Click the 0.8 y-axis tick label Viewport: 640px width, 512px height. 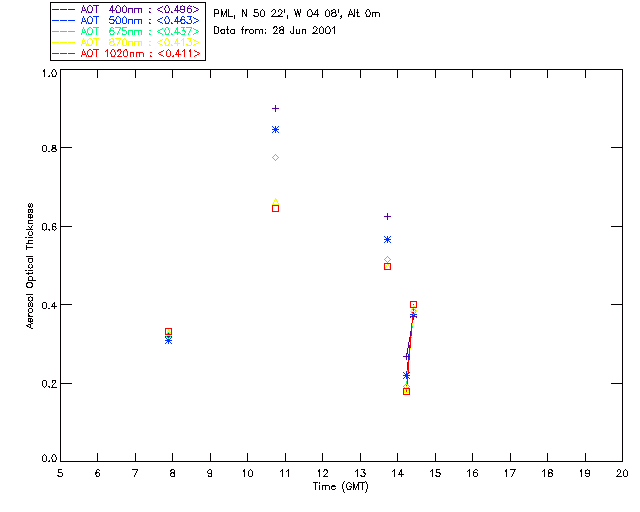[x=49, y=148]
